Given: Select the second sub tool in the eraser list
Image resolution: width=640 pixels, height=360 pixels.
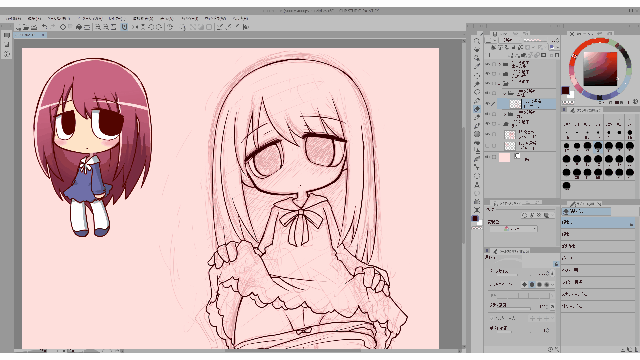Looking at the screenshot, I should [598, 235].
